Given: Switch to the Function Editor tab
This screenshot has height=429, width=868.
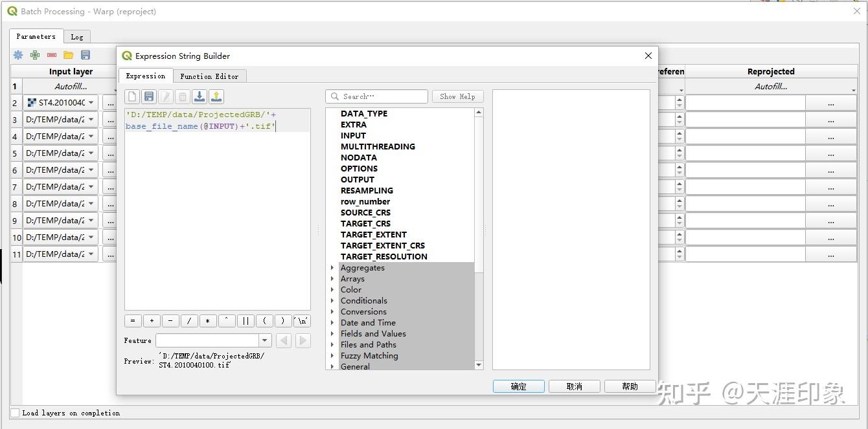Looking at the screenshot, I should 209,76.
